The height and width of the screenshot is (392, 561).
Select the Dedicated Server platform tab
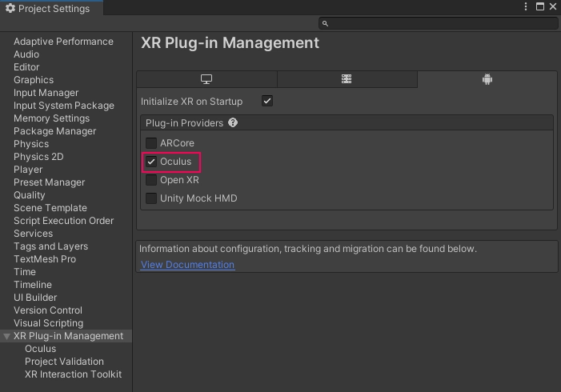point(347,79)
